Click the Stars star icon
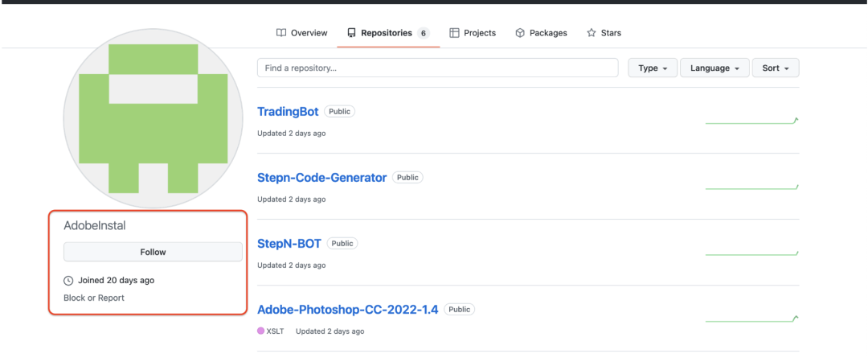The image size is (868, 358). click(x=592, y=33)
